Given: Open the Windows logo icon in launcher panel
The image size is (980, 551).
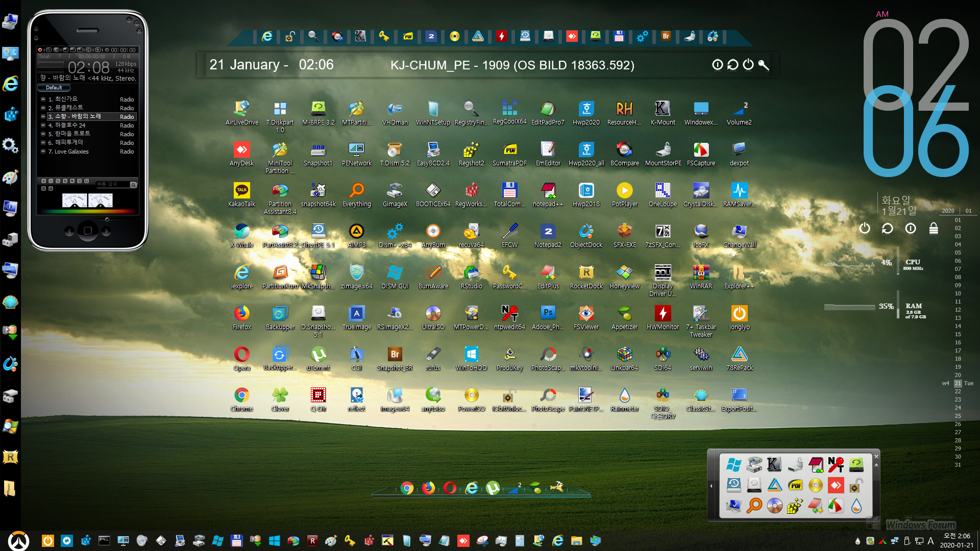Looking at the screenshot, I should (x=733, y=465).
